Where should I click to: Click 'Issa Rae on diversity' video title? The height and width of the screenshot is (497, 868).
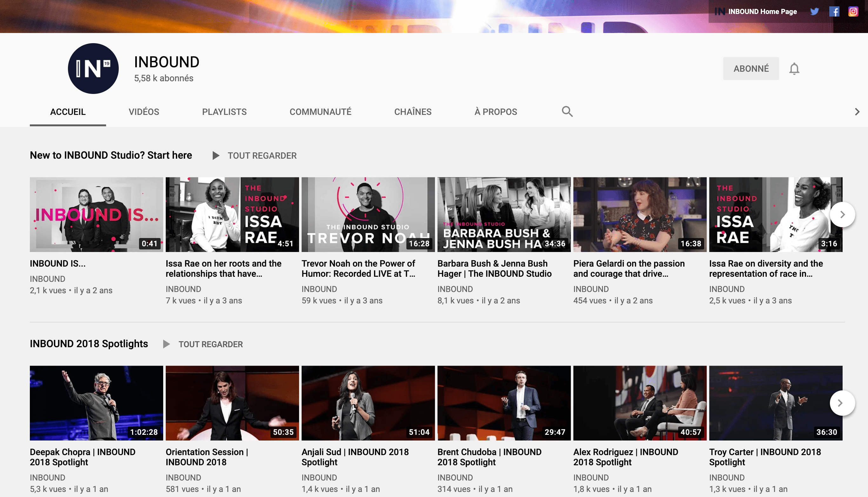766,268
